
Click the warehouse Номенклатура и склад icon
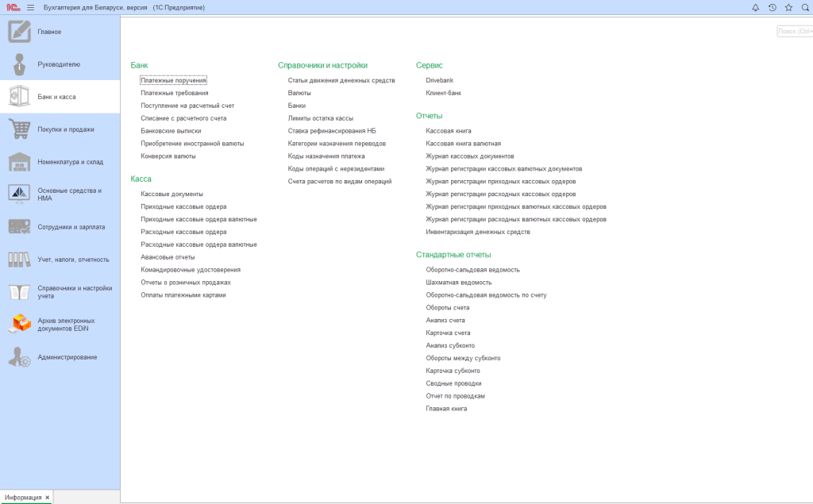pos(19,162)
